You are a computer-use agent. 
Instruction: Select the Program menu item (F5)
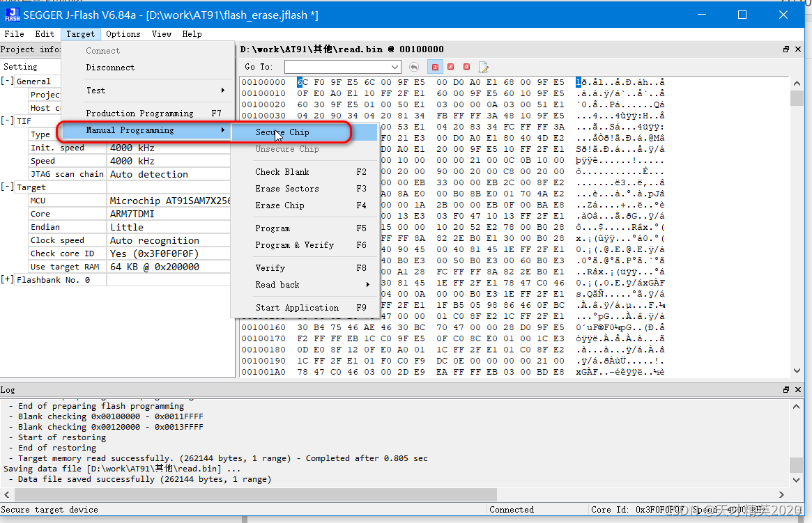coord(305,228)
